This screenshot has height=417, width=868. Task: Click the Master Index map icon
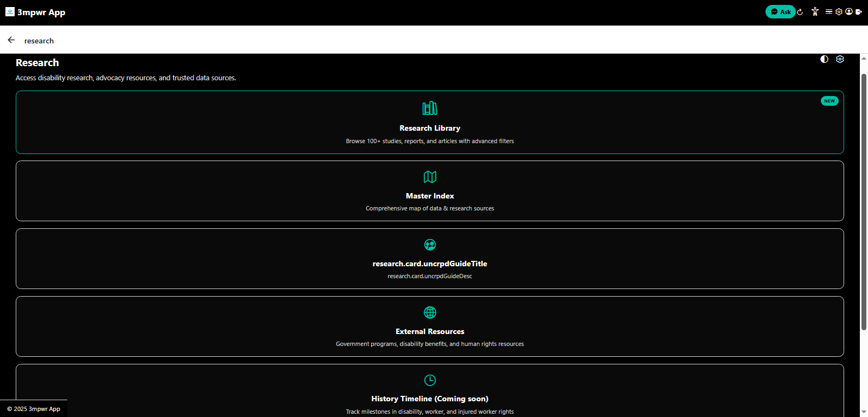430,177
